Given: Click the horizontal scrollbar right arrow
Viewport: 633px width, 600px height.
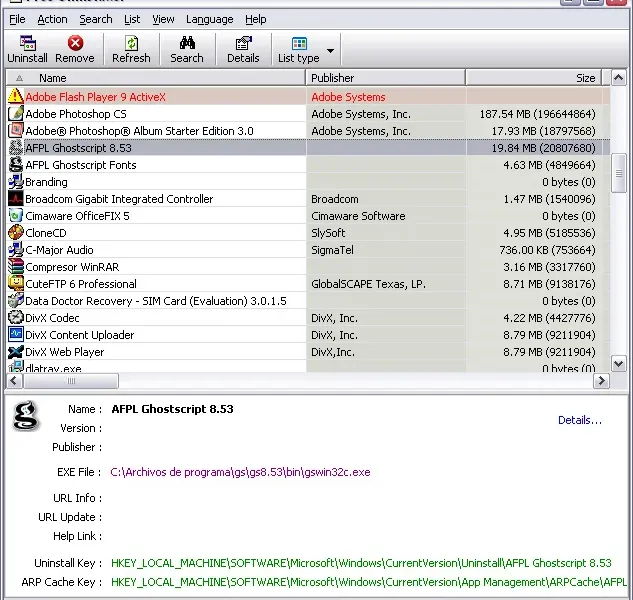Looking at the screenshot, I should (601, 380).
